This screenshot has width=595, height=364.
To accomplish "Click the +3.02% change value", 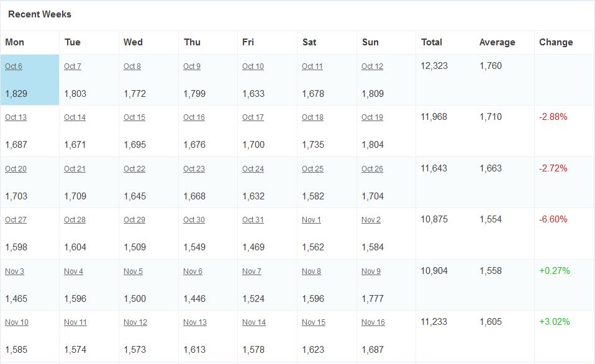I will tap(555, 322).
